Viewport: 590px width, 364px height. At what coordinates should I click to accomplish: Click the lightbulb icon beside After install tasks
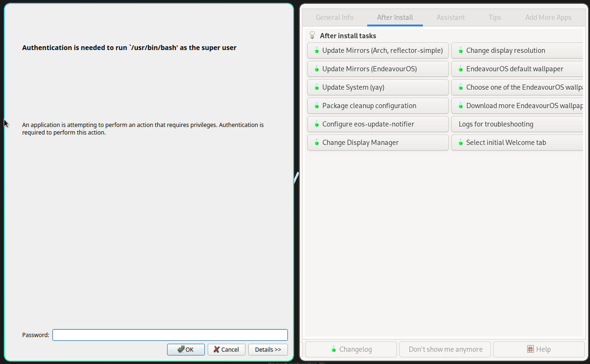click(x=312, y=35)
